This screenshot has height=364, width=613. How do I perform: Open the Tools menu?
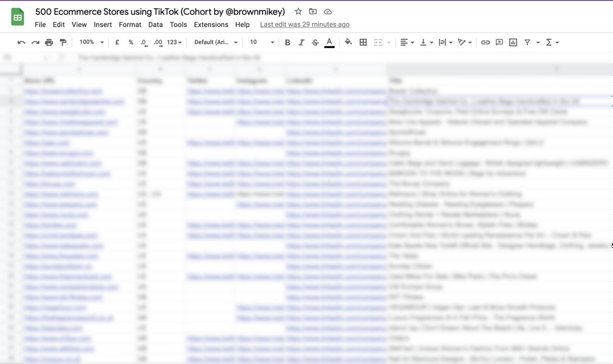point(178,25)
